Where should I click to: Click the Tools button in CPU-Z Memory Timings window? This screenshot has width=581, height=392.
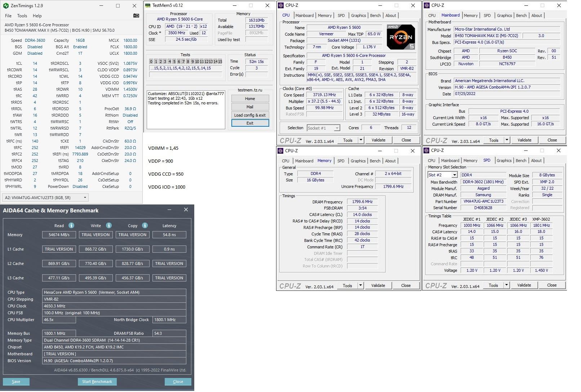click(x=347, y=285)
